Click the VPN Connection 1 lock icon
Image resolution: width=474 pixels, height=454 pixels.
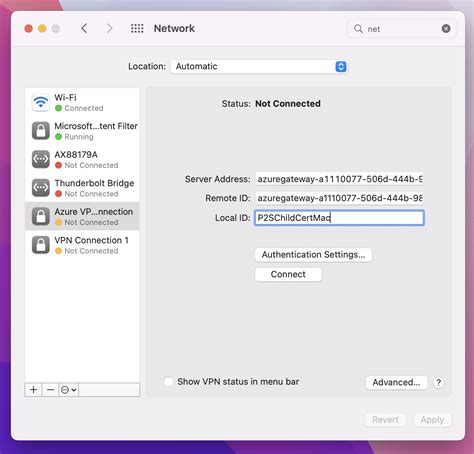pyautogui.click(x=41, y=245)
